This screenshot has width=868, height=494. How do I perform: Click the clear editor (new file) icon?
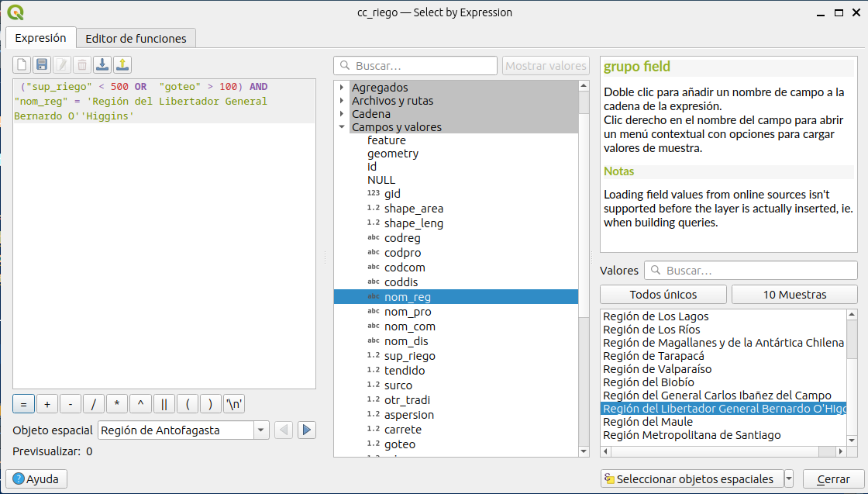coord(22,65)
